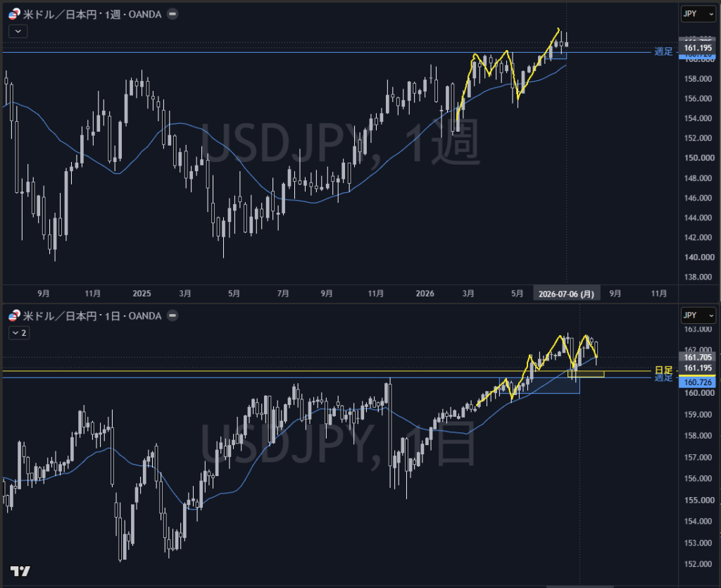Screen dimensions: 721x588
Task: Select the 2026-07-06 (月) date label
Action: [x=567, y=294]
